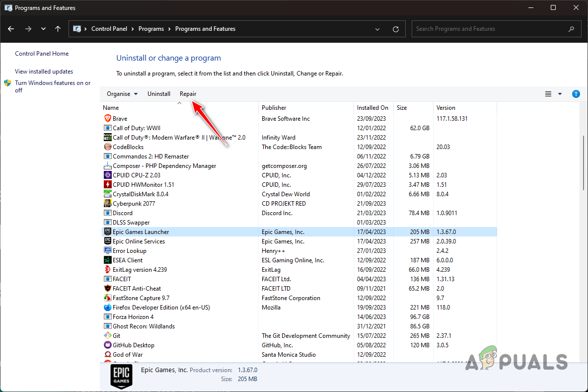Image resolution: width=588 pixels, height=392 pixels.
Task: Expand the address bar locations chevron
Action: point(377,29)
